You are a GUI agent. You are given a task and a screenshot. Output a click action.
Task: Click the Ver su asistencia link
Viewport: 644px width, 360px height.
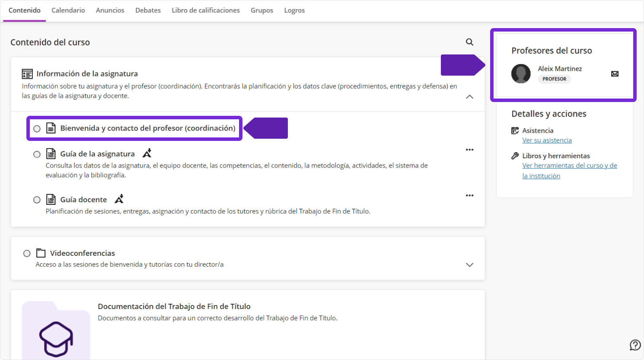tap(547, 140)
